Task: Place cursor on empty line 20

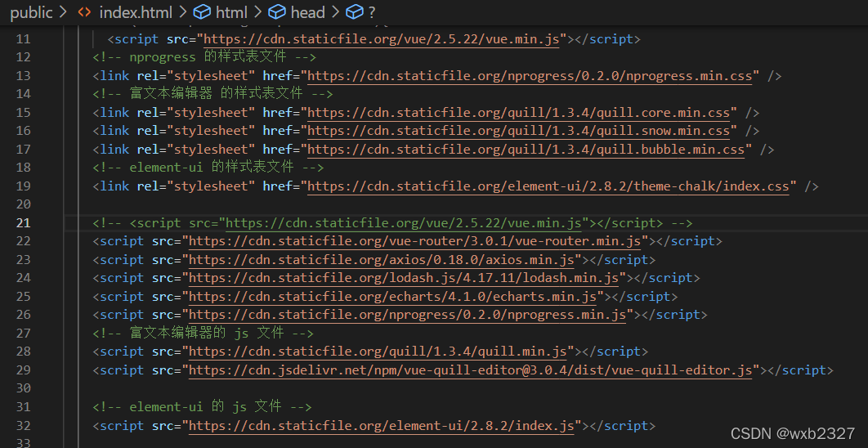Action: click(x=465, y=204)
